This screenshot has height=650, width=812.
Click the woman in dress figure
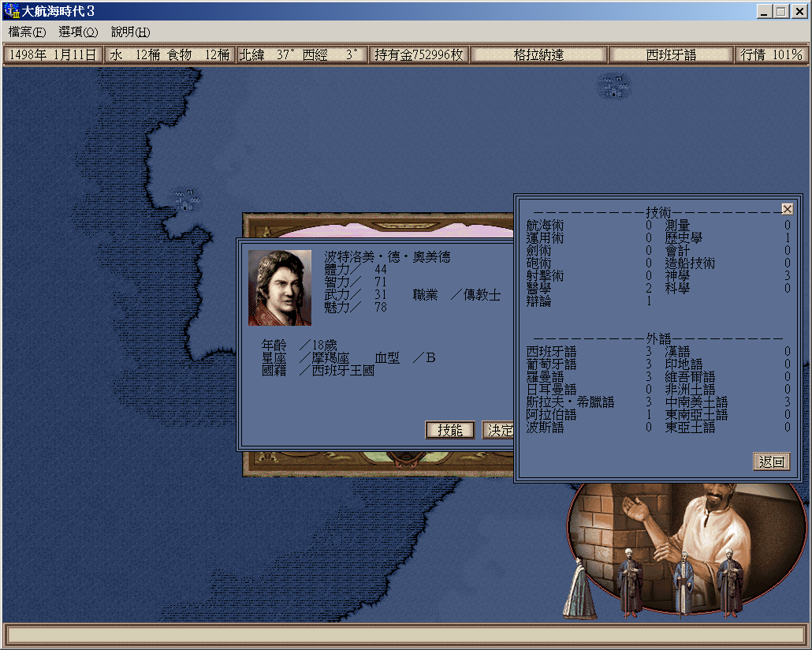tap(579, 588)
